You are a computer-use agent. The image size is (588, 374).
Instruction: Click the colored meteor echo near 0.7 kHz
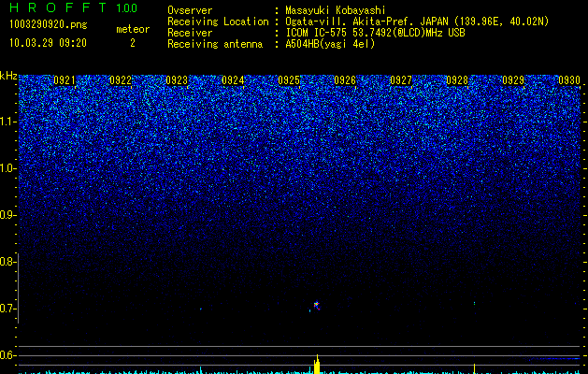coord(317,306)
